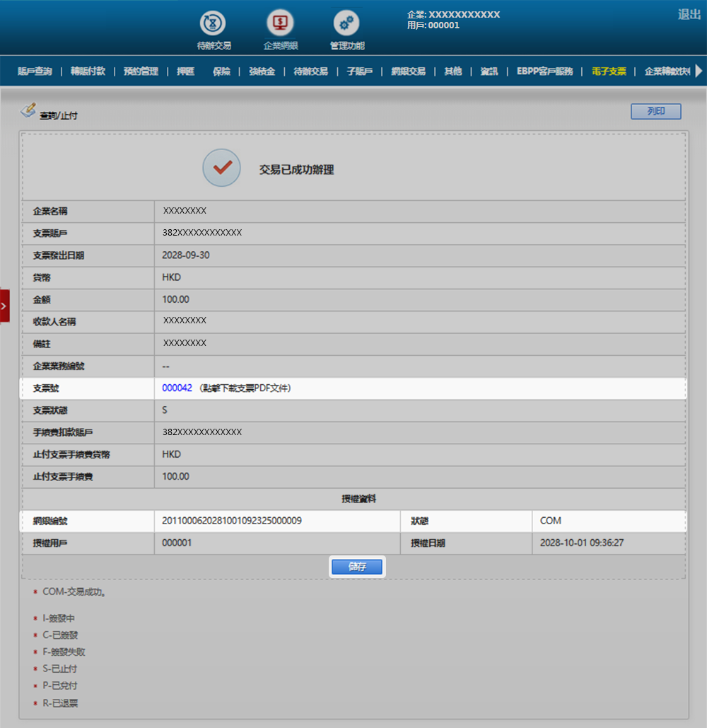Open the 保險 menu item
The width and height of the screenshot is (707, 728).
pos(221,71)
